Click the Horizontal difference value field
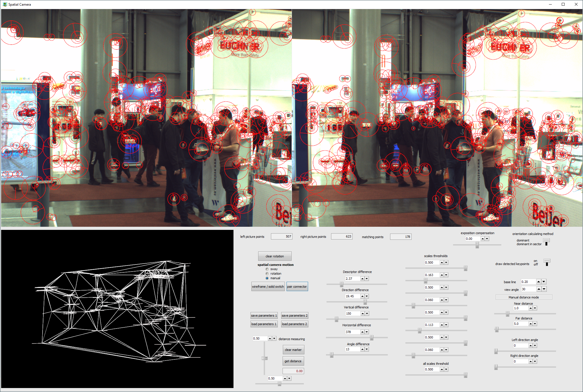The width and height of the screenshot is (583, 392). coord(352,332)
